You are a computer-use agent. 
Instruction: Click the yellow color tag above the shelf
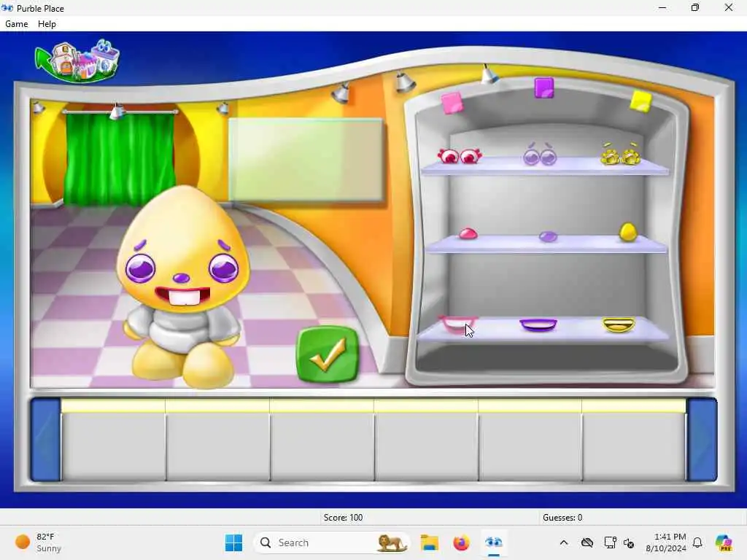click(x=640, y=102)
